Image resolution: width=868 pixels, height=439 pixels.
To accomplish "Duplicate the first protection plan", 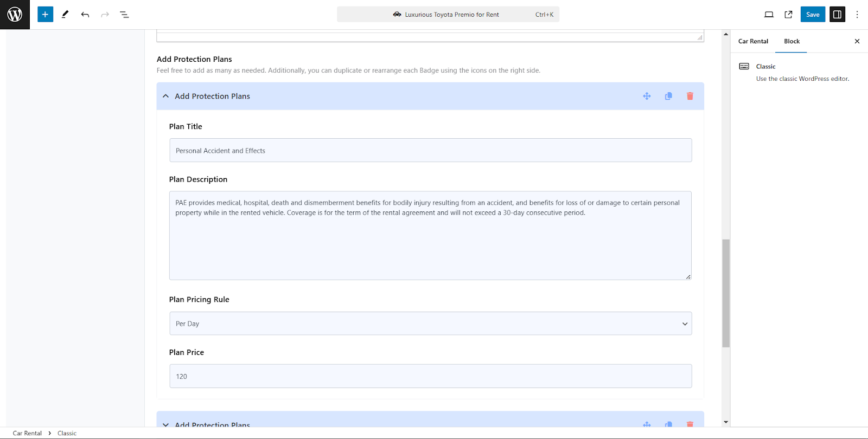I will coord(668,96).
